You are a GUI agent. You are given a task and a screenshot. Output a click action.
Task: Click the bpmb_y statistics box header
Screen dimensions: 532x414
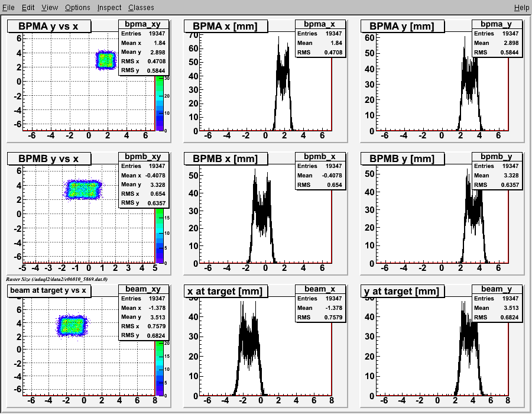(x=497, y=157)
